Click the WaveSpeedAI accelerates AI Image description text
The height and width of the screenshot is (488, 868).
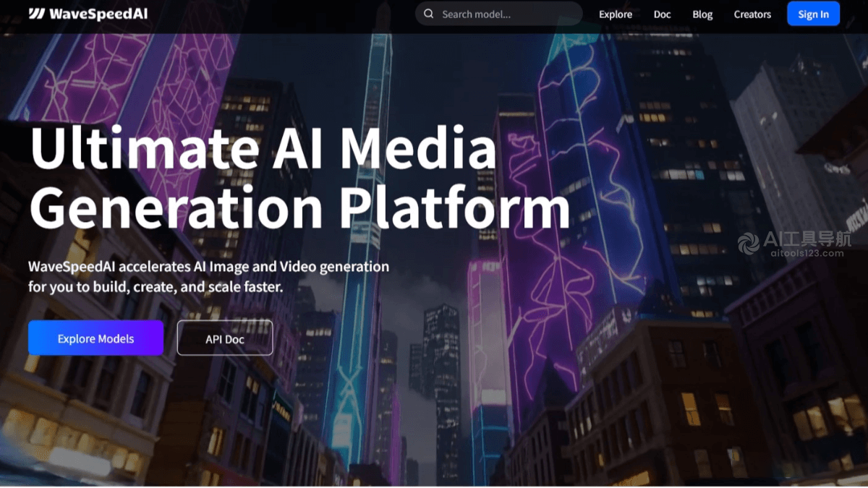click(x=208, y=276)
